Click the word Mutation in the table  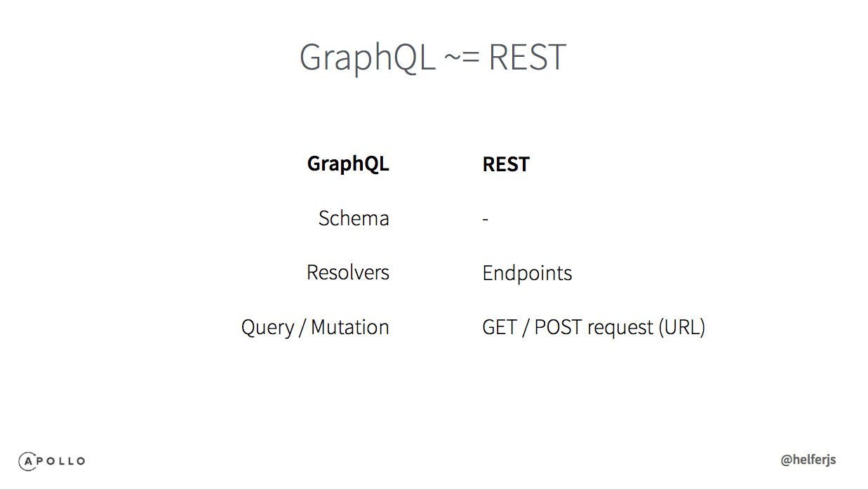[x=350, y=327]
